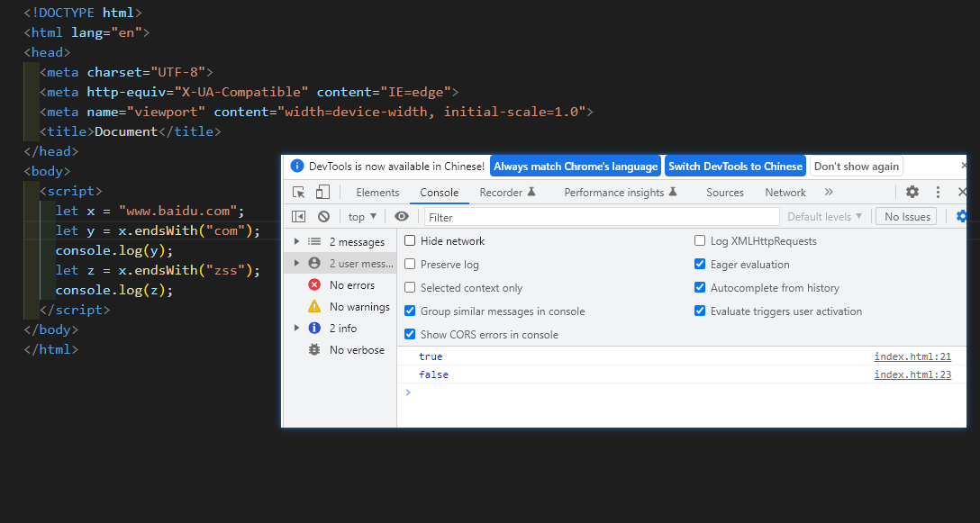Image resolution: width=980 pixels, height=523 pixels.
Task: Click the console.log(y) code line
Action: coord(113,250)
